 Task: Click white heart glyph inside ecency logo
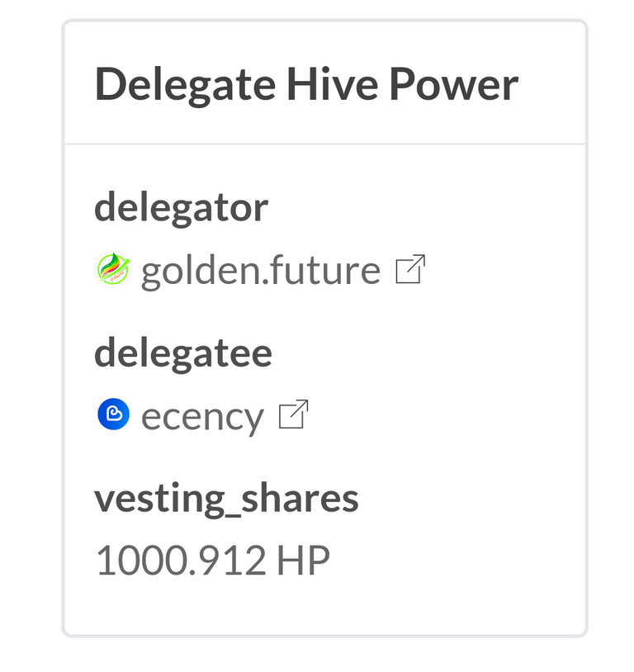coord(114,414)
